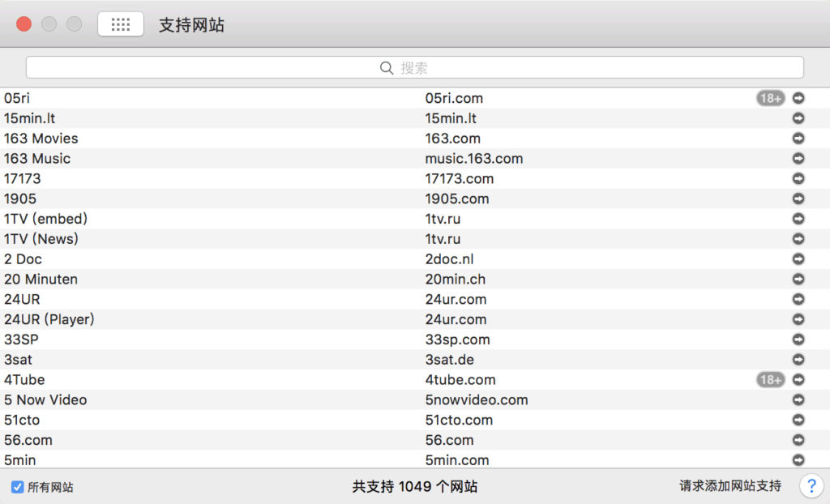
Task: Click the 1905.com domain text
Action: [457, 199]
